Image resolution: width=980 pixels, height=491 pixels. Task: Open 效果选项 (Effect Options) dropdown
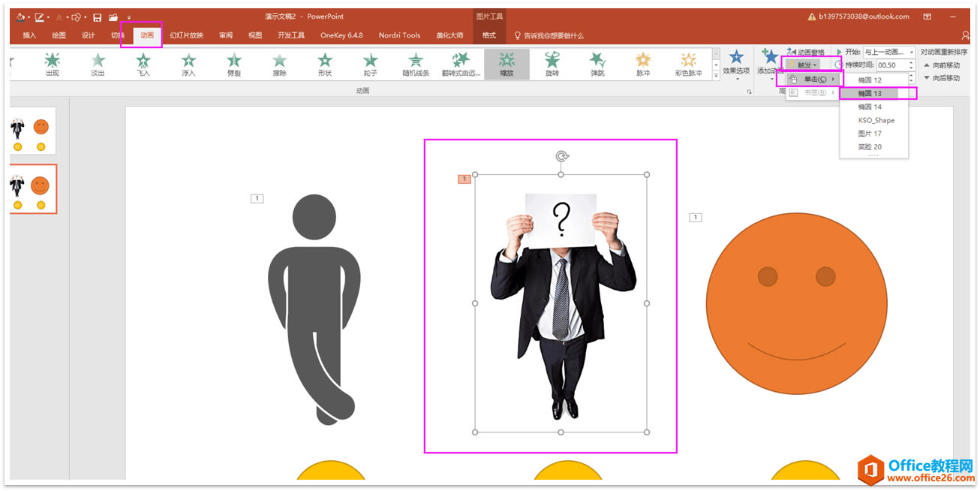click(736, 63)
